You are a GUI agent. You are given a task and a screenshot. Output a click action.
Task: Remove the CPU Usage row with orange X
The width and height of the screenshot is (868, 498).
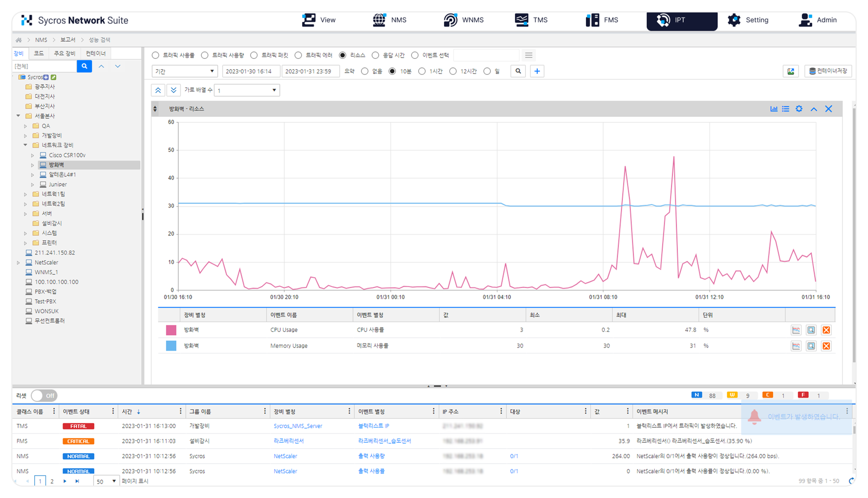tap(826, 330)
